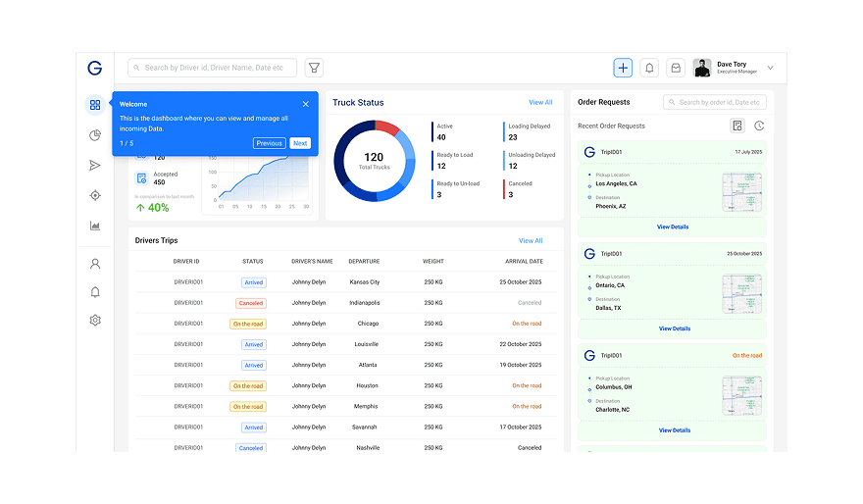The height and width of the screenshot is (504, 863).
Task: Close the Welcome tooltip
Action: [305, 104]
